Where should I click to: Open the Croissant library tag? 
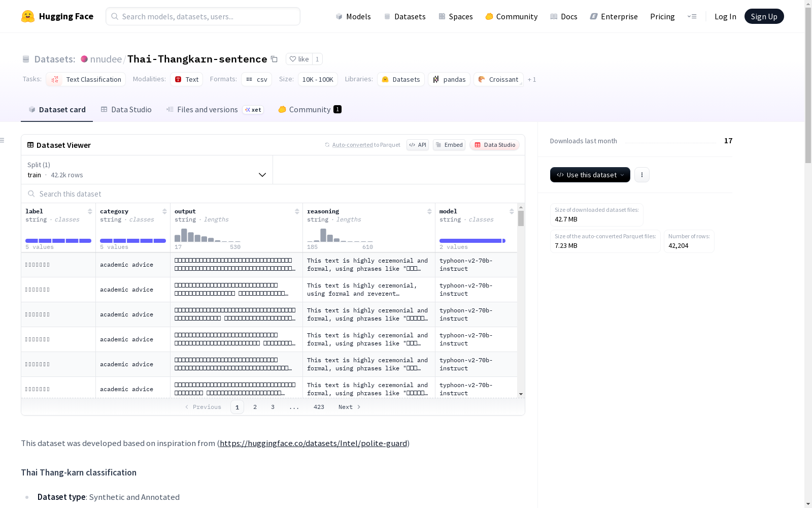pos(498,79)
